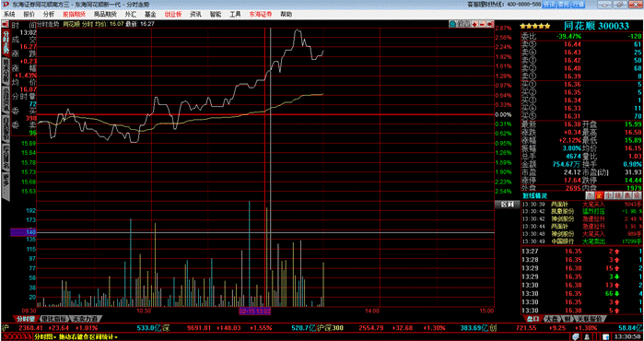Toggle the highlighted 金 filter in 短线精灵
The image size is (644, 341).
point(599,195)
